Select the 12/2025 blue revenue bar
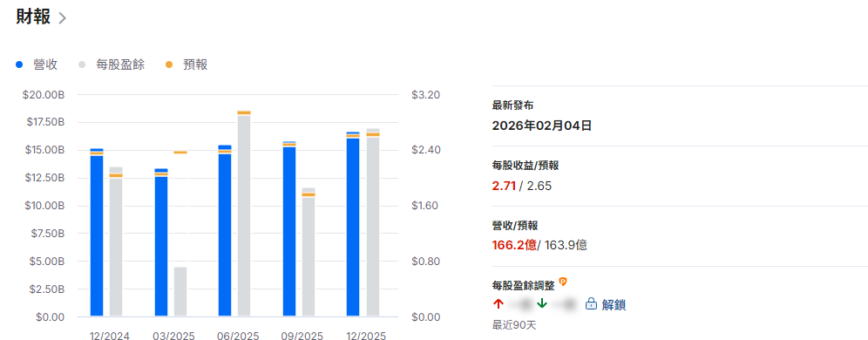Image resolution: width=868 pixels, height=340 pixels. (353, 224)
